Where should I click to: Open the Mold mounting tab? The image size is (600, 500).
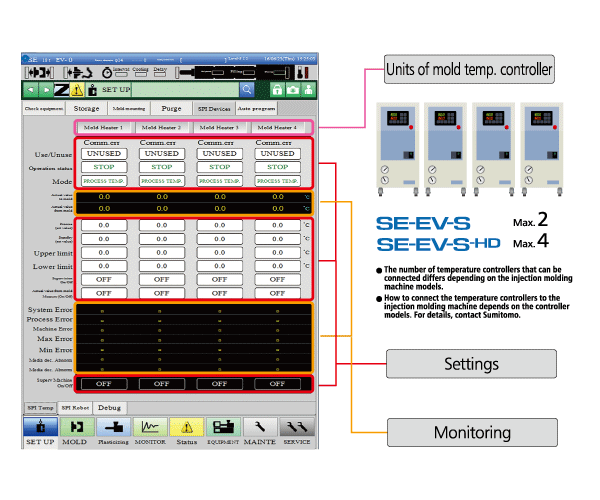(x=129, y=109)
